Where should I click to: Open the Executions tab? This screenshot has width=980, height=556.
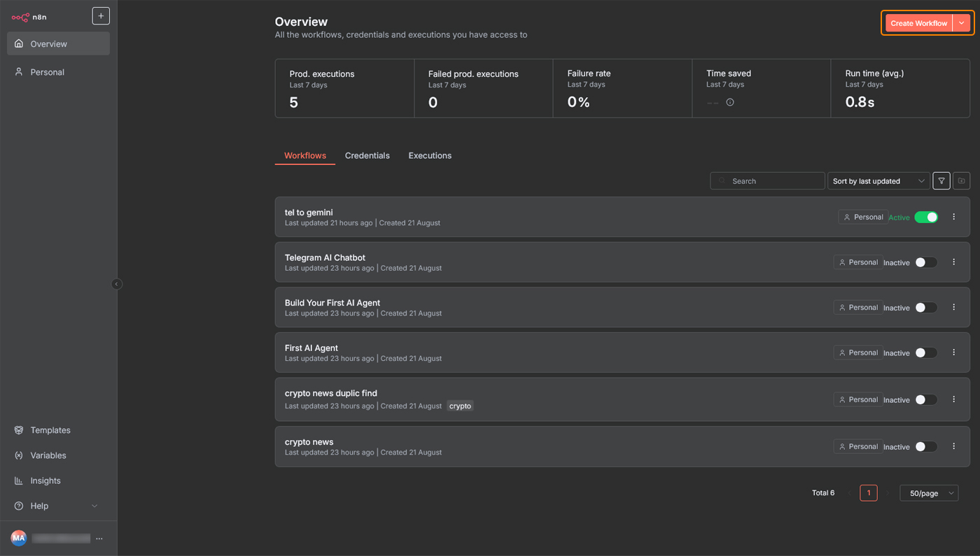click(430, 155)
